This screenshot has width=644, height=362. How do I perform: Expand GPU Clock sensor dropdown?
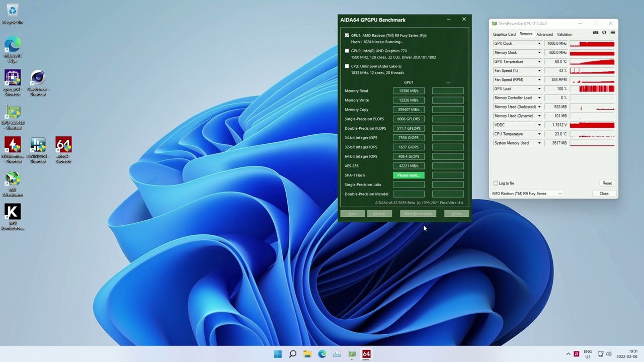click(539, 44)
